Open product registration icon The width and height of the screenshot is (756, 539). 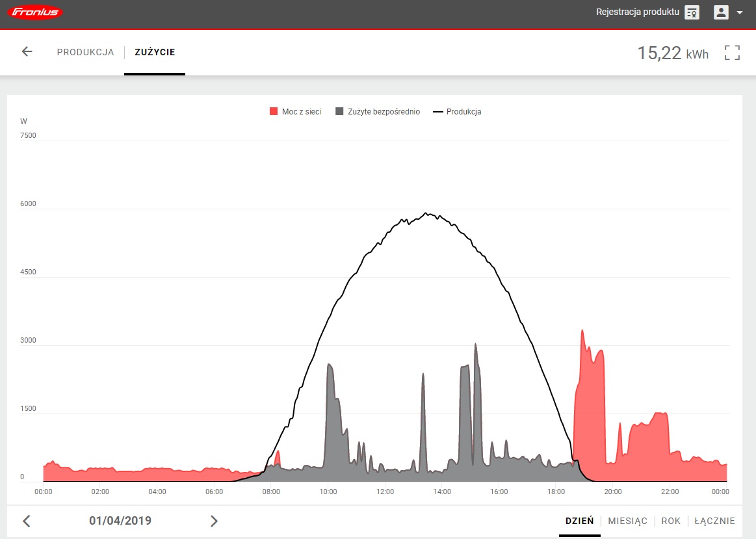pos(692,12)
